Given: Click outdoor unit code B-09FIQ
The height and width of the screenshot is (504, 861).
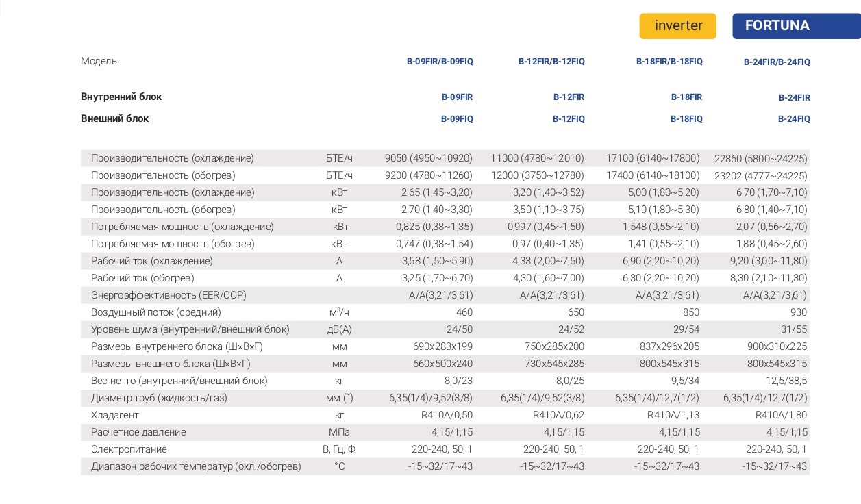Looking at the screenshot, I should (457, 118).
